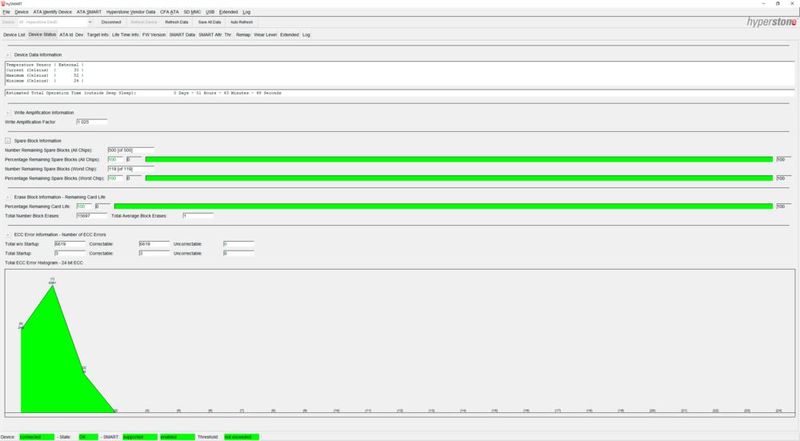Screen dimensions: 800x441
Task: Click Uncorrectable field in Total Startup row
Action: pyautogui.click(x=239, y=253)
